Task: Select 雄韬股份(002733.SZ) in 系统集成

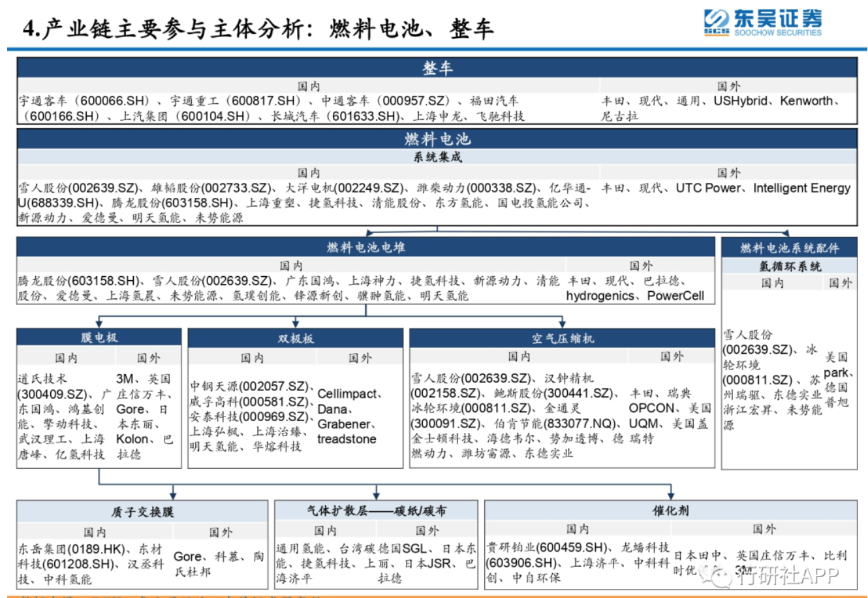Action: (210, 188)
